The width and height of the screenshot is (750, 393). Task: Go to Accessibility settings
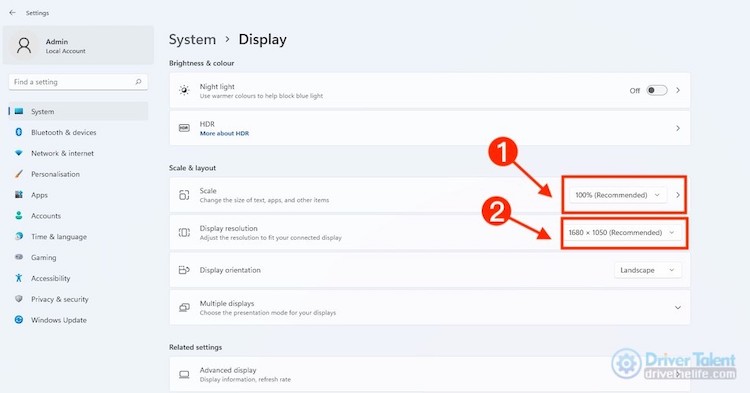click(x=78, y=278)
